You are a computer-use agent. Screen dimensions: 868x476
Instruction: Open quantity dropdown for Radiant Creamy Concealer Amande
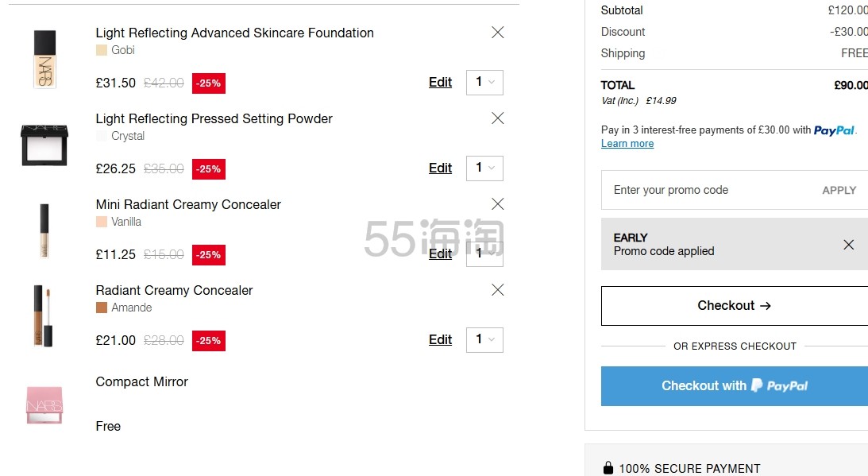pyautogui.click(x=484, y=340)
